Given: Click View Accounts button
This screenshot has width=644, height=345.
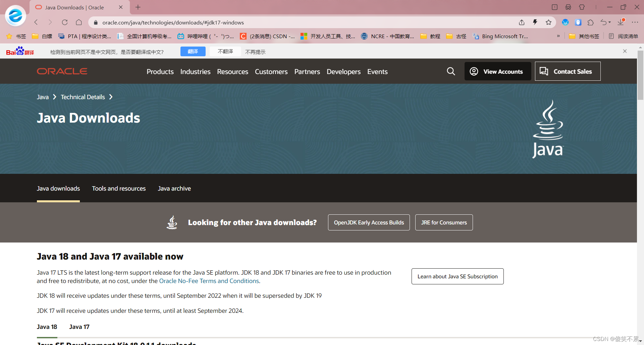Looking at the screenshot, I should pyautogui.click(x=497, y=71).
